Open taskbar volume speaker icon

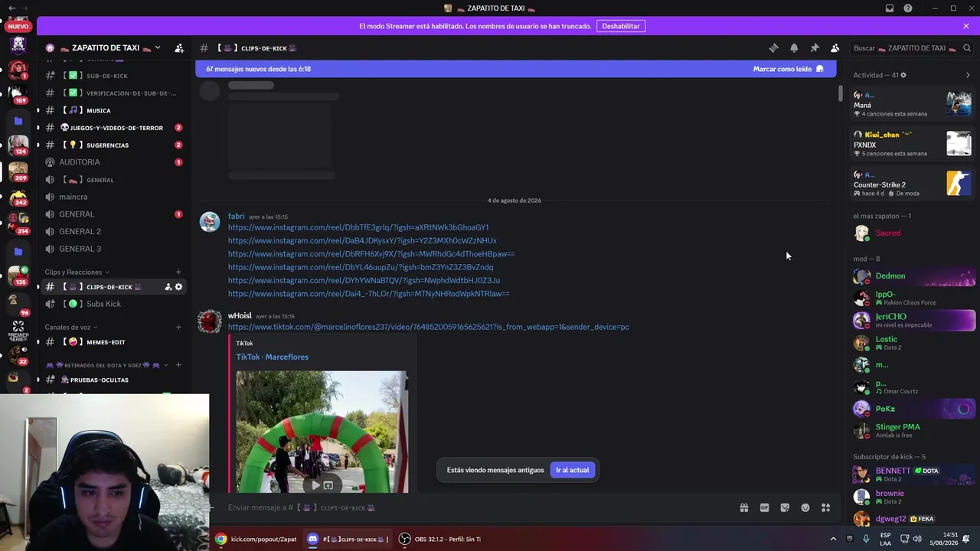(x=917, y=539)
